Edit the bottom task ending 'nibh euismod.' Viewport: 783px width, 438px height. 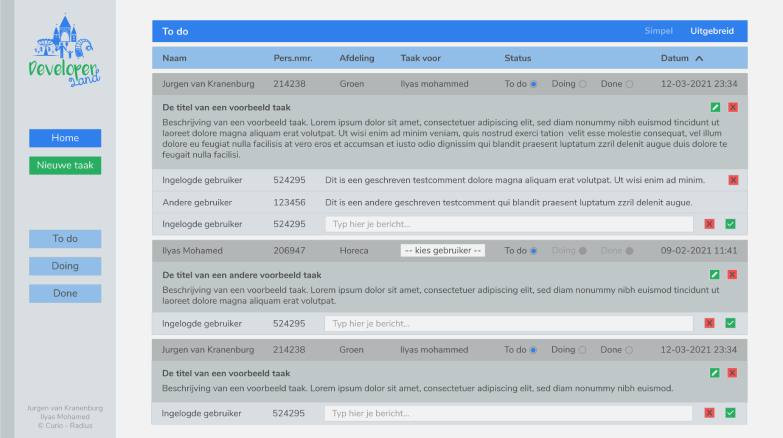point(715,373)
